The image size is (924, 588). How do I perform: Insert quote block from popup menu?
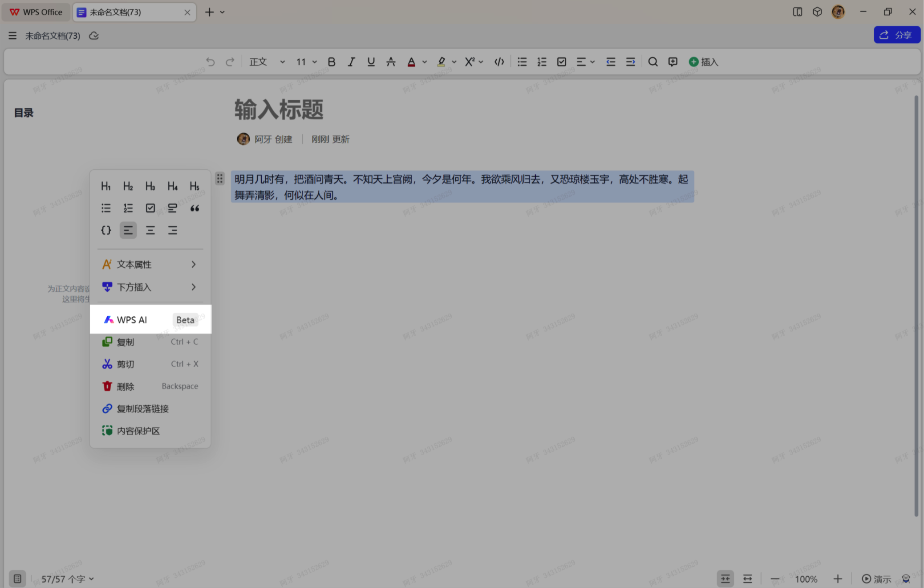[x=195, y=208]
